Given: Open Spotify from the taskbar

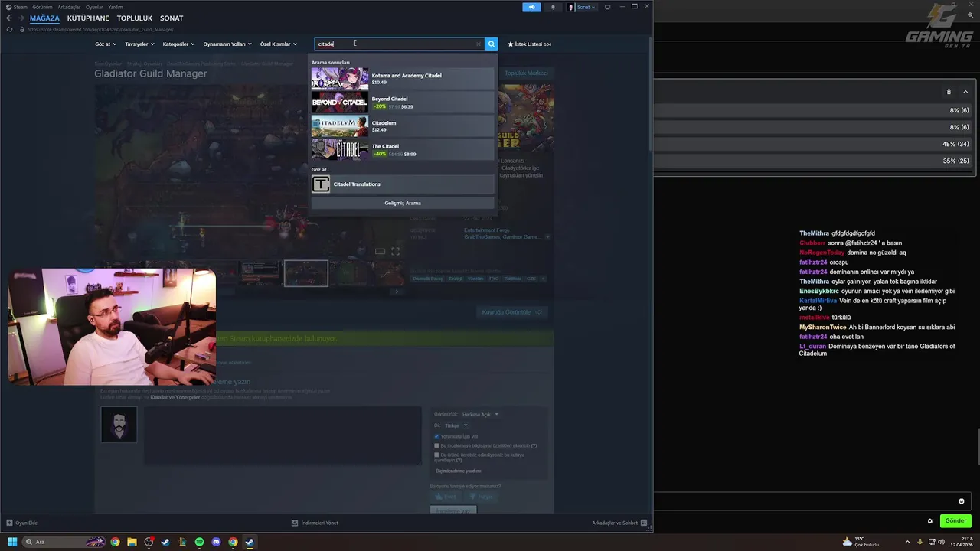Looking at the screenshot, I should (199, 542).
